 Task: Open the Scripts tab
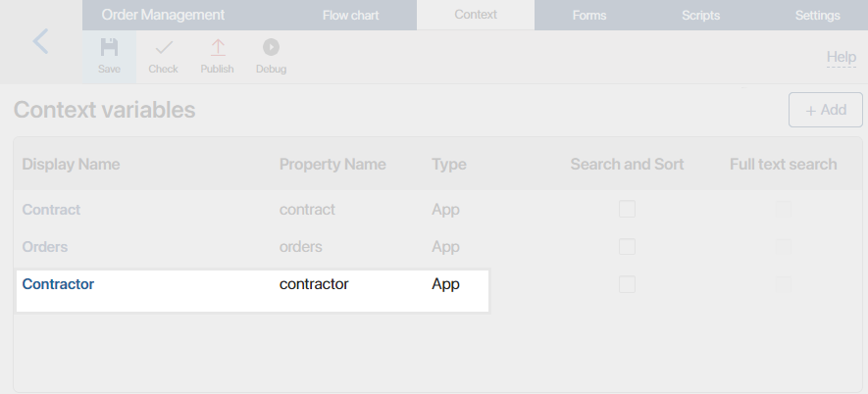(x=701, y=16)
